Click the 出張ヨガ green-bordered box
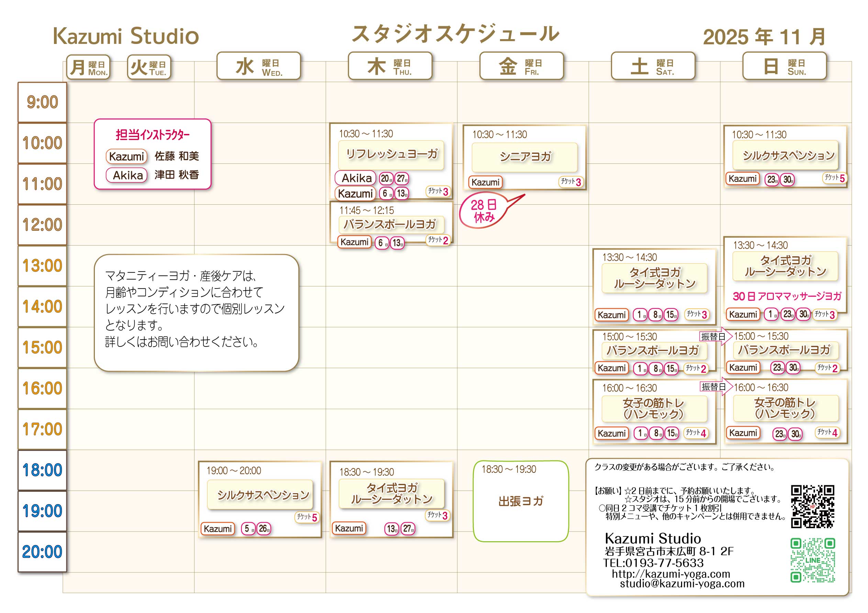 (x=521, y=501)
